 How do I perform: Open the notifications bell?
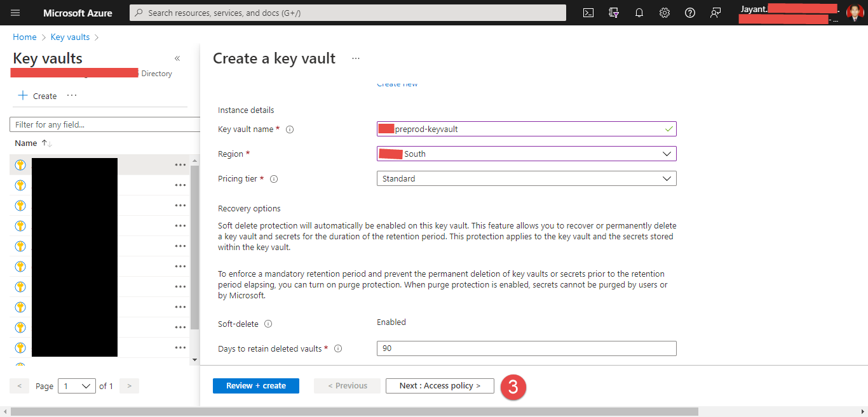639,13
